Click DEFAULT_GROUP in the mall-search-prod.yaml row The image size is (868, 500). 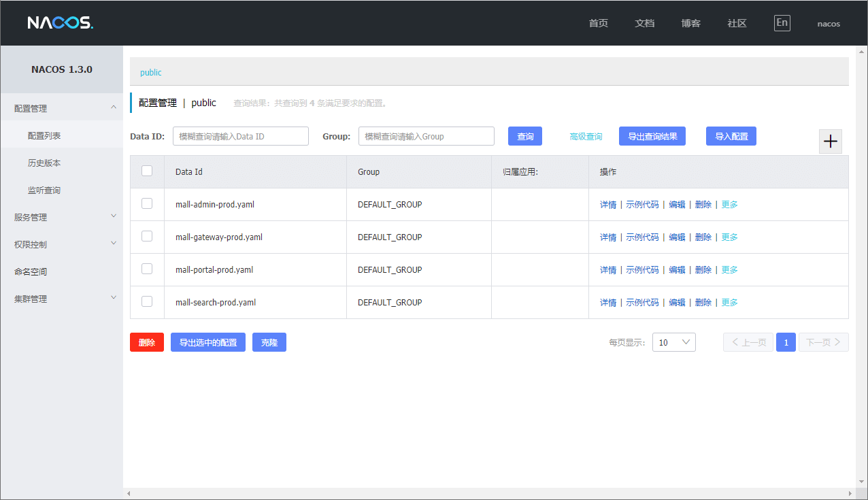point(390,303)
